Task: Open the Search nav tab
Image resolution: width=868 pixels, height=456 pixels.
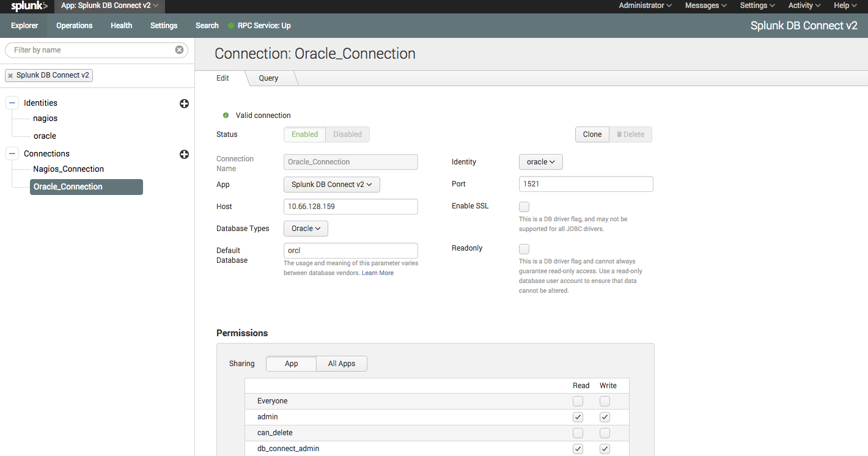Action: click(x=207, y=26)
